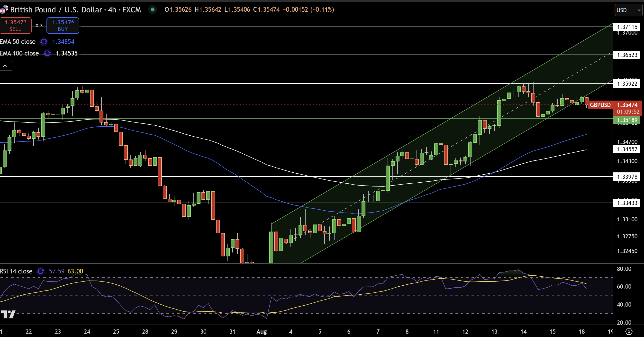This screenshot has width=644, height=337.
Task: Click the high price H1.35642
Action: [208, 9]
